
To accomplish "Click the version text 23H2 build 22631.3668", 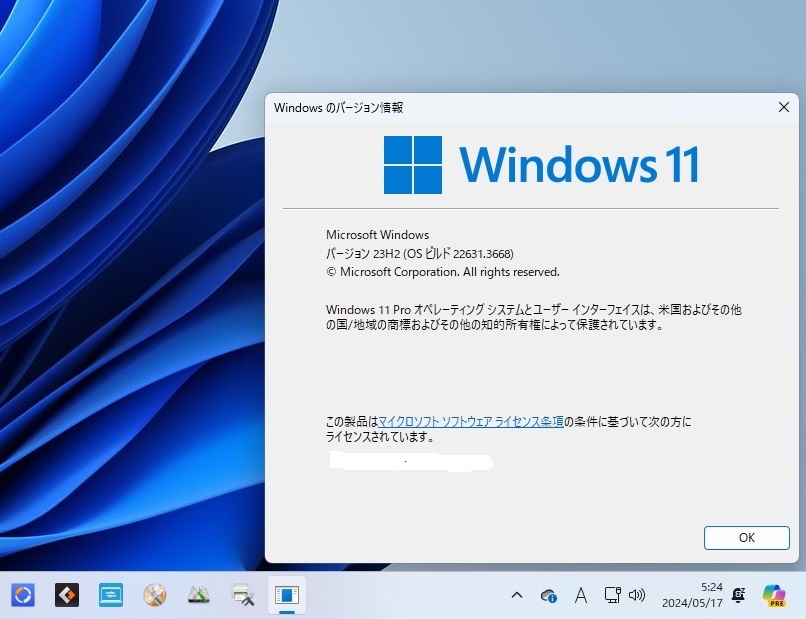I will point(419,253).
